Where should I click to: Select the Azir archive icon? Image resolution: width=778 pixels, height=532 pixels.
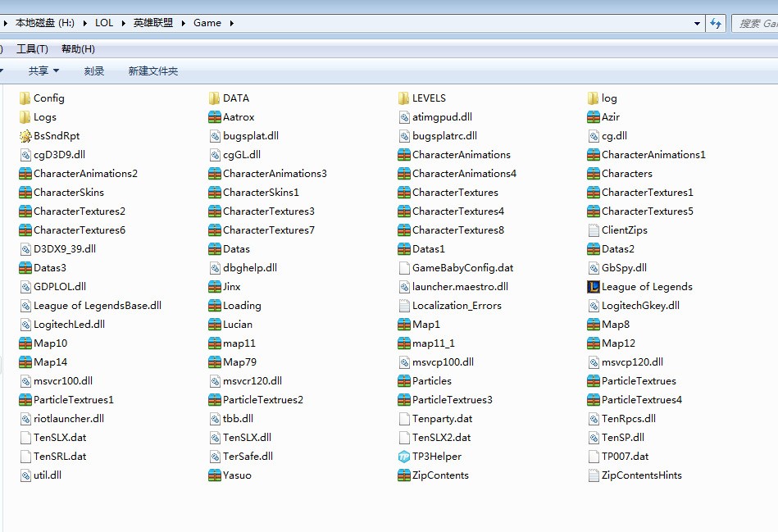click(x=594, y=117)
